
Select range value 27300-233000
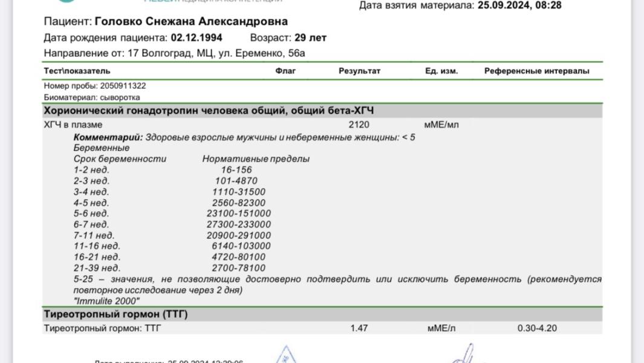pos(239,224)
